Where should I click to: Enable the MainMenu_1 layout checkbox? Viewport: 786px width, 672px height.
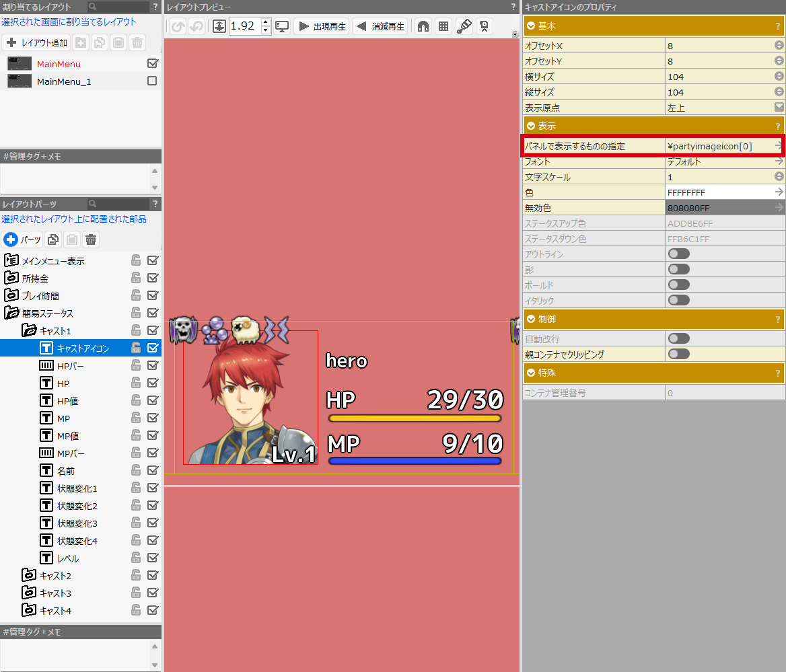click(x=152, y=81)
